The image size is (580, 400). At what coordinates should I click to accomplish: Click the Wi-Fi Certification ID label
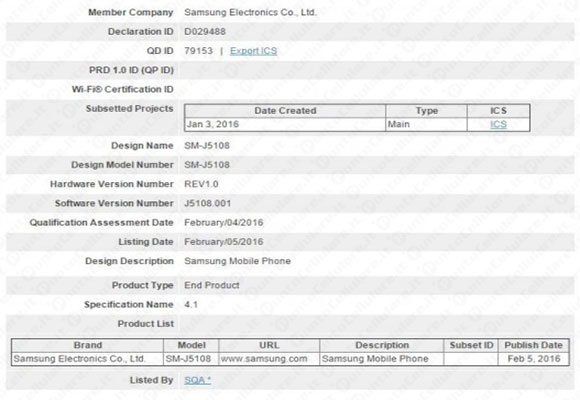coord(122,89)
